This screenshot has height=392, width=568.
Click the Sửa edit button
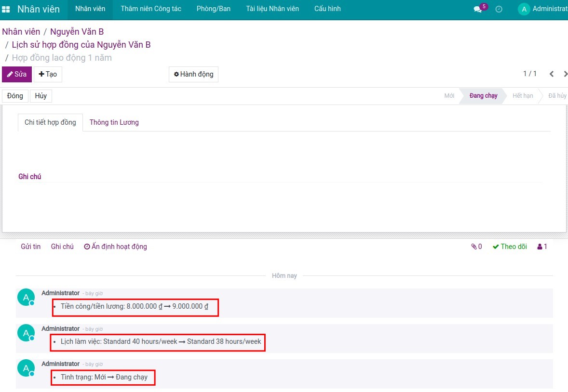pyautogui.click(x=17, y=74)
